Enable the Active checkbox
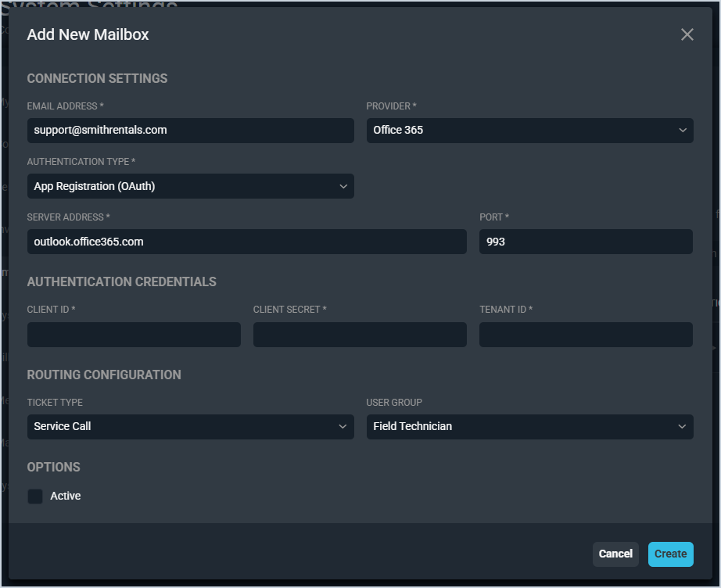Screen dimensions: 721x588 (x=35, y=497)
